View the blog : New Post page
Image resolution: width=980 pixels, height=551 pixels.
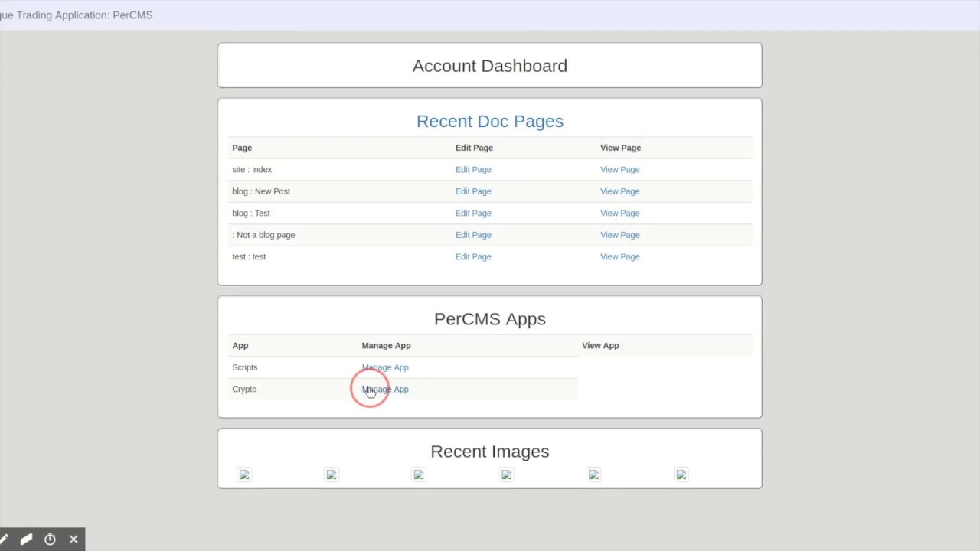[620, 191]
